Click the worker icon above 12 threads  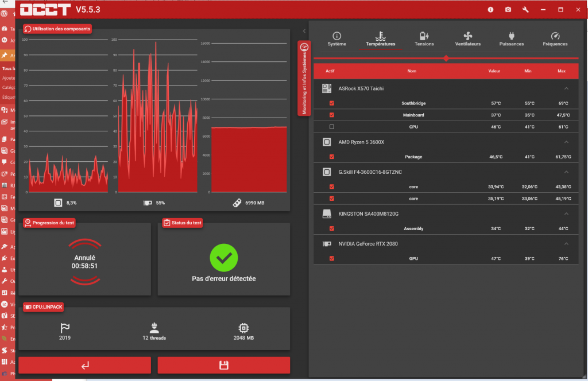(x=154, y=328)
